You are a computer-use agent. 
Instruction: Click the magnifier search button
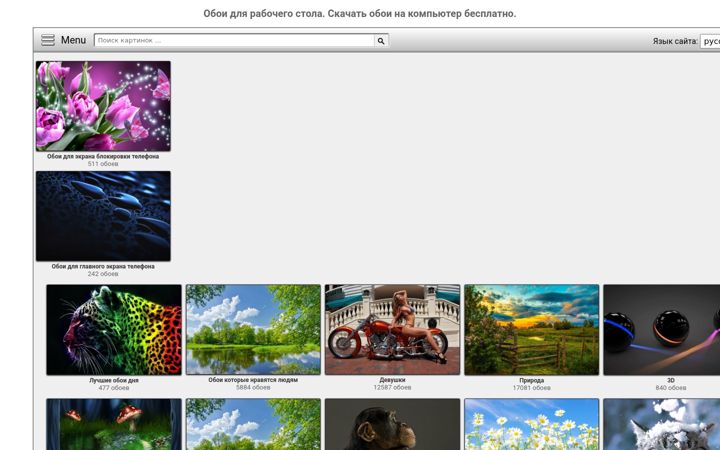pos(381,40)
